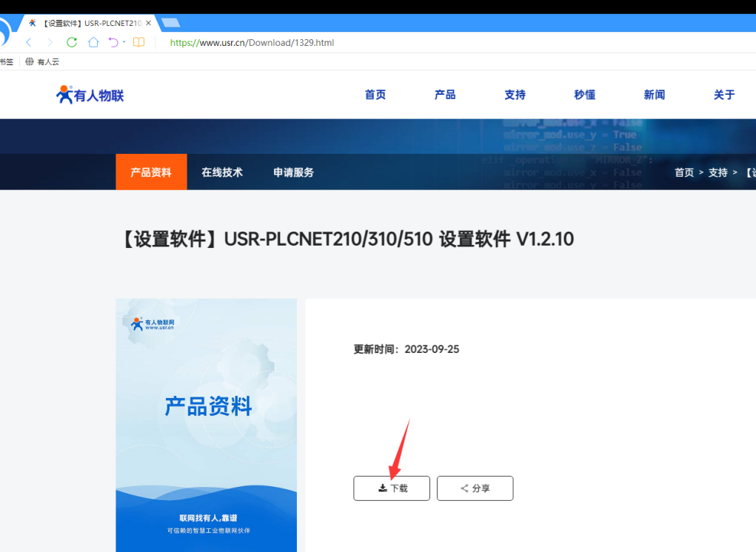Open the 支持 navigation menu
Viewport: 756px width, 552px height.
515,95
